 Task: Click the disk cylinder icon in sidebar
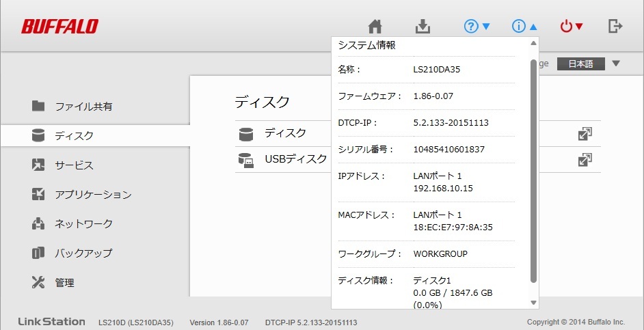38,135
